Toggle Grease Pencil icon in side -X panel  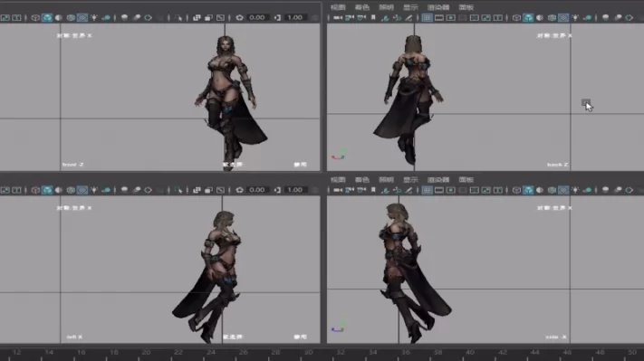pos(409,190)
